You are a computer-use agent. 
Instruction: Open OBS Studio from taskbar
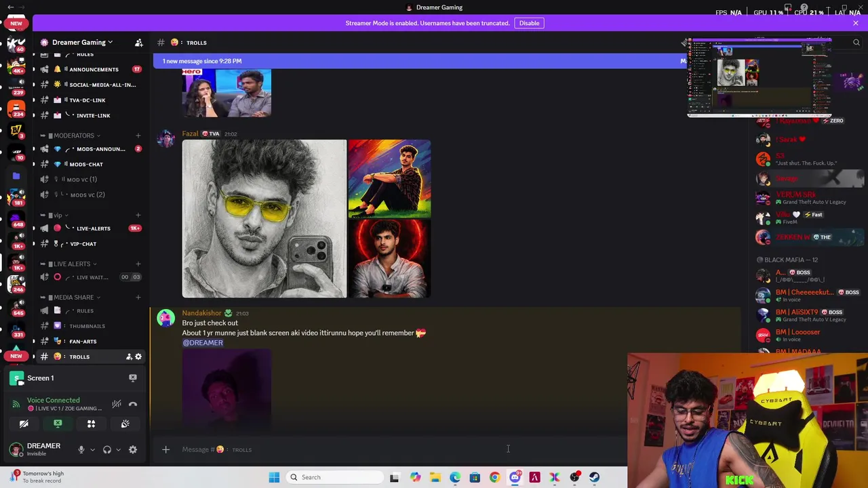coord(575,477)
